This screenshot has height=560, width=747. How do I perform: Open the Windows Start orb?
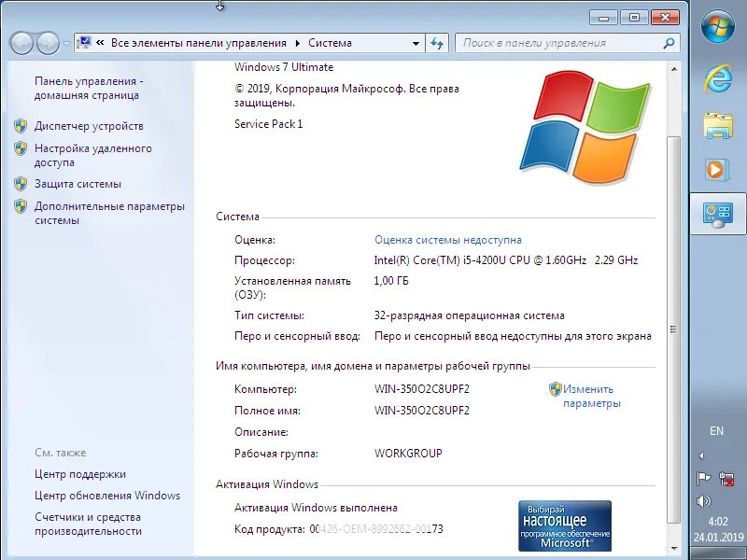(717, 27)
